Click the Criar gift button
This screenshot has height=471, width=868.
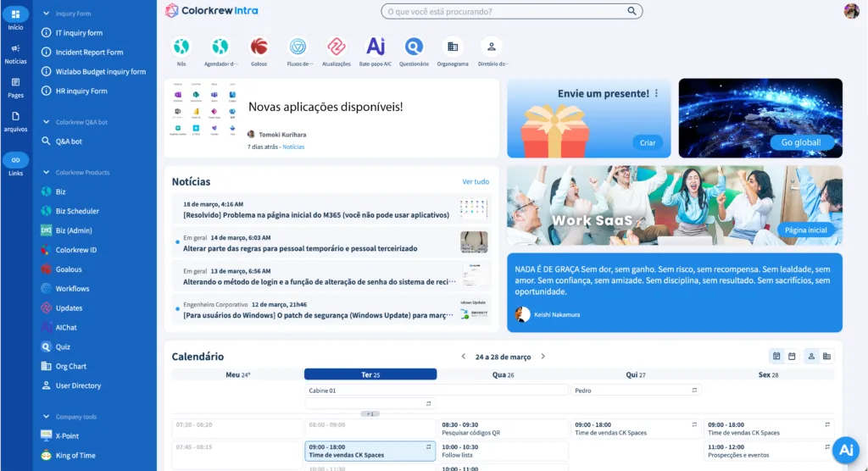click(648, 142)
